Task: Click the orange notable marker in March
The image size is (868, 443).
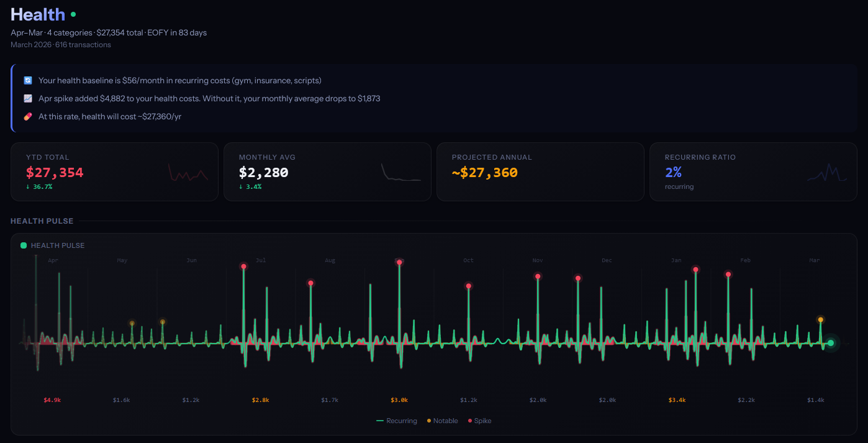Action: [820, 320]
